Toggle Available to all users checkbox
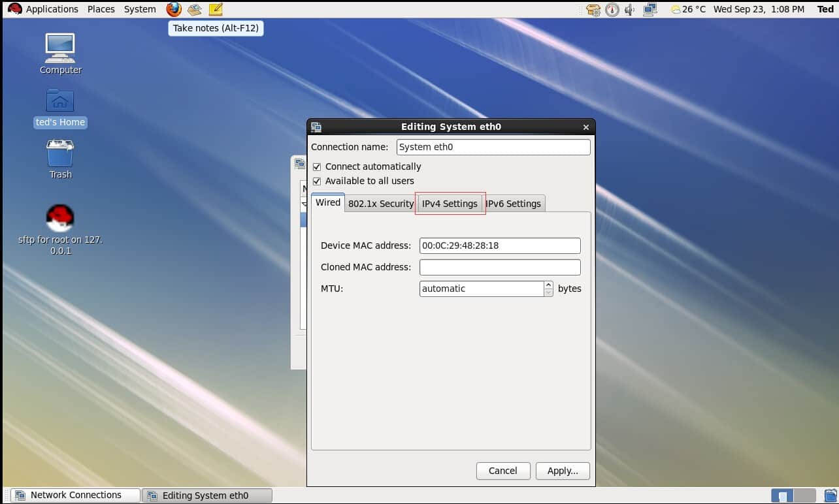 317,181
